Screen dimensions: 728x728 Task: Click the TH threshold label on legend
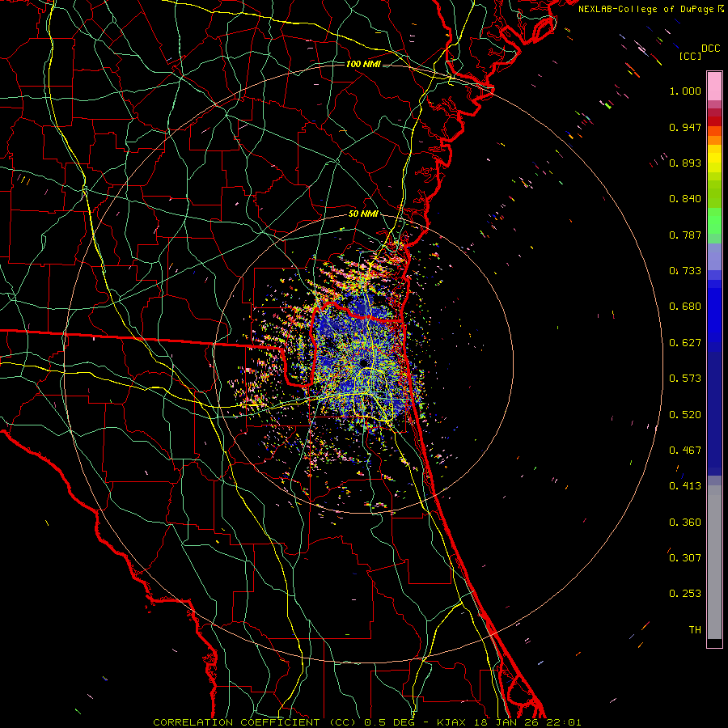point(695,630)
